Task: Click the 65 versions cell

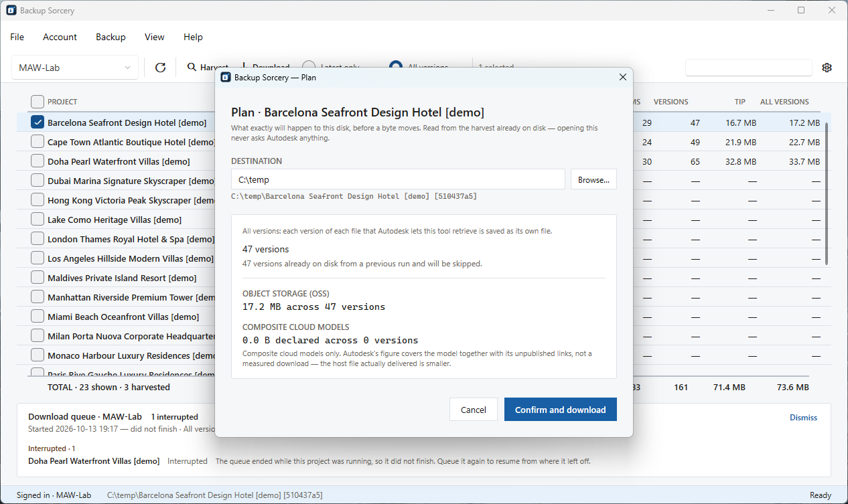Action: point(695,162)
